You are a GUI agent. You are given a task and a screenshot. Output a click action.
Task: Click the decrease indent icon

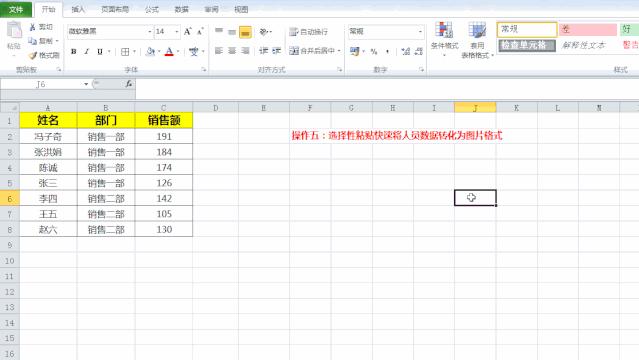[263, 51]
